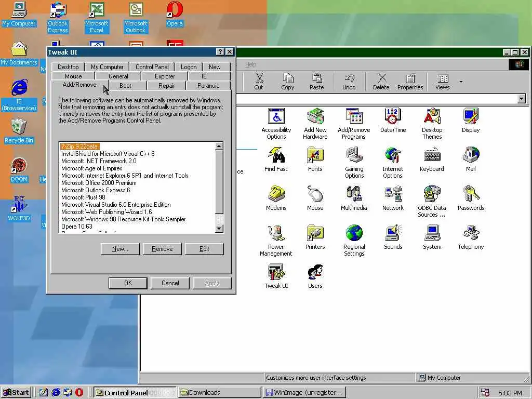The image size is (532, 399).
Task: Click the Cut toolbar button
Action: tap(259, 82)
